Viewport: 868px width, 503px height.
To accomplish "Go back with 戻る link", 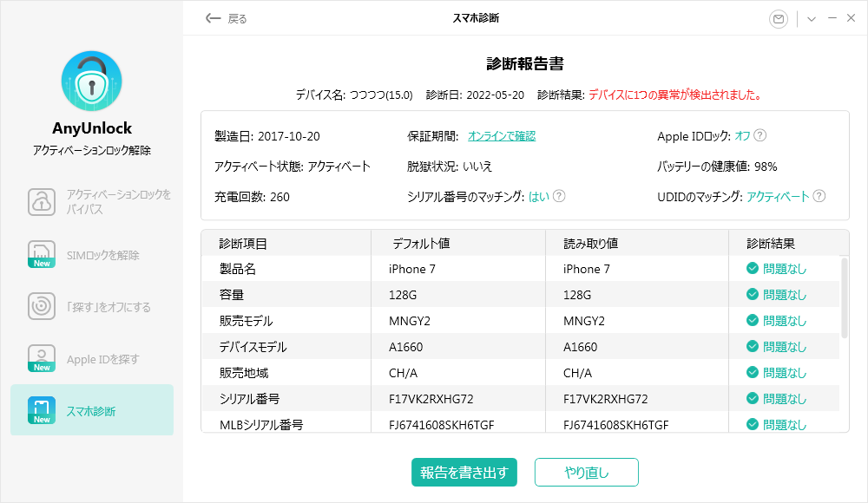I will 237,19.
